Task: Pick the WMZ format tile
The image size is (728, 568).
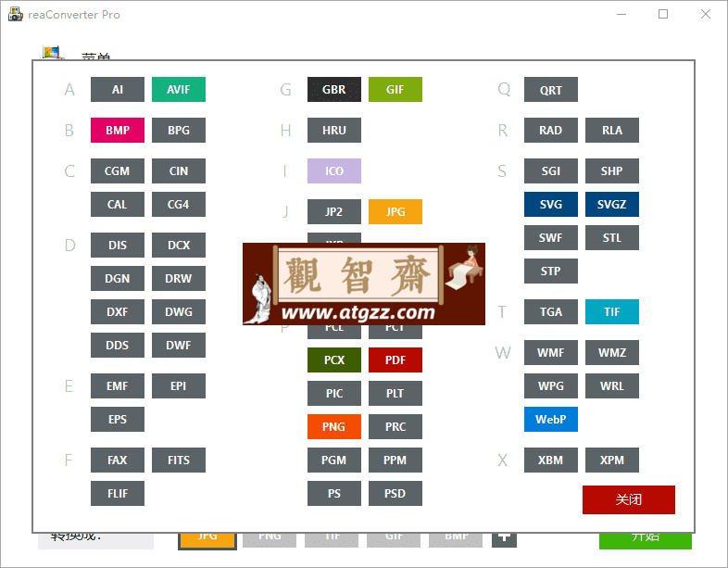Action: pos(612,352)
